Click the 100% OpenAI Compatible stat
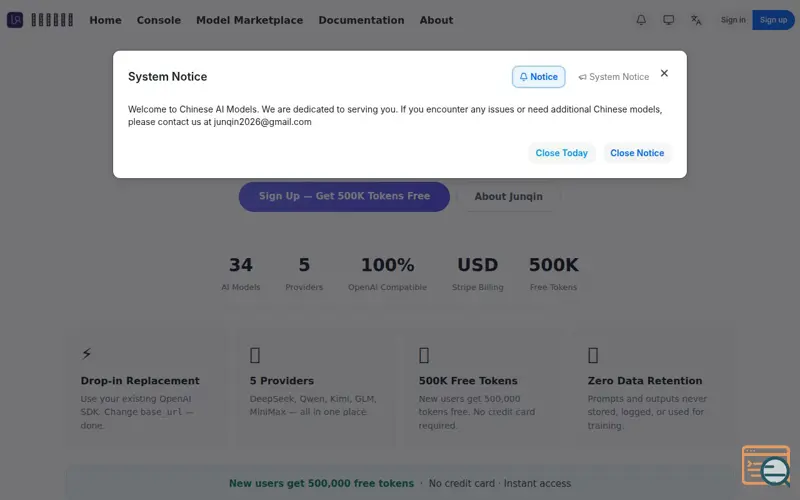This screenshot has width=800, height=500. (x=387, y=273)
